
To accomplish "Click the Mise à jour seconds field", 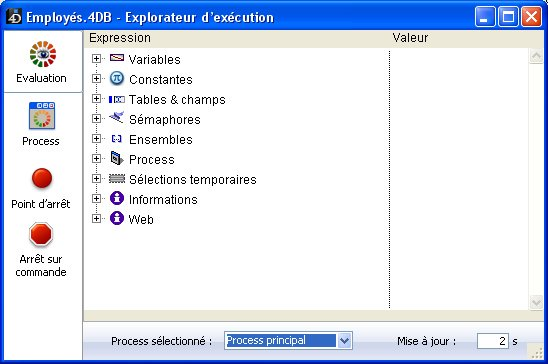I will [492, 341].
